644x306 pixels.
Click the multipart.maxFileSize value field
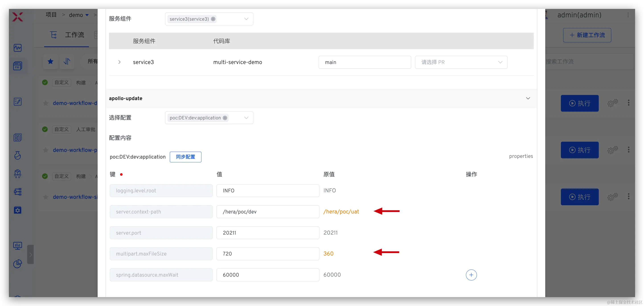(x=267, y=254)
